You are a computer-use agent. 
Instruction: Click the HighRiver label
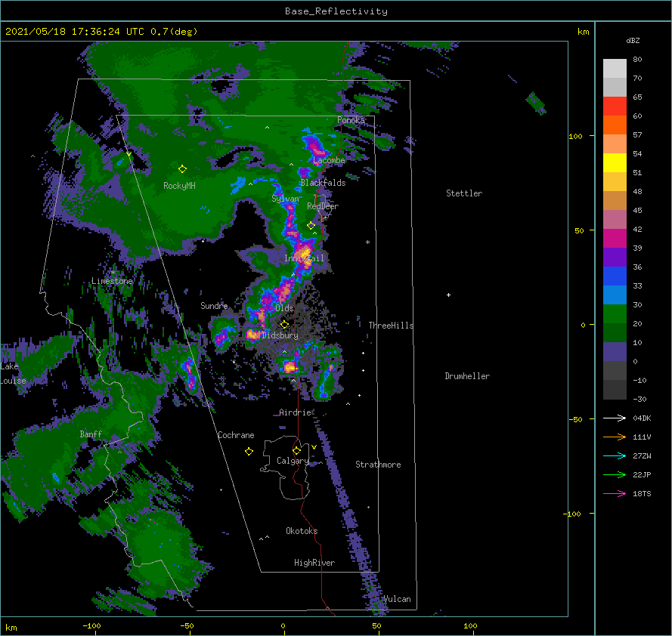(x=314, y=563)
